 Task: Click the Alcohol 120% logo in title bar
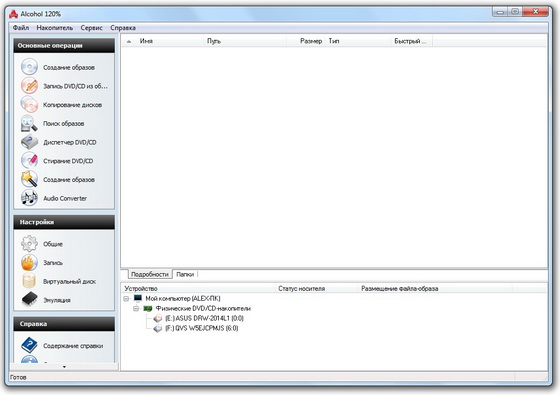[14, 14]
